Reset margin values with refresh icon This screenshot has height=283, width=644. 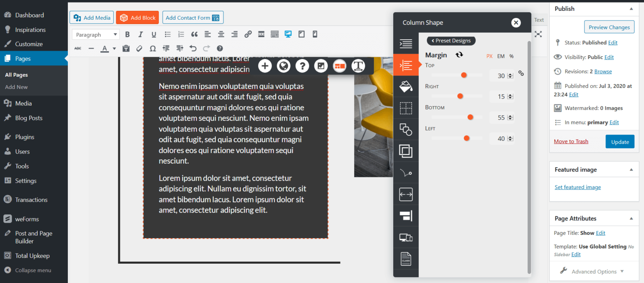(x=460, y=55)
